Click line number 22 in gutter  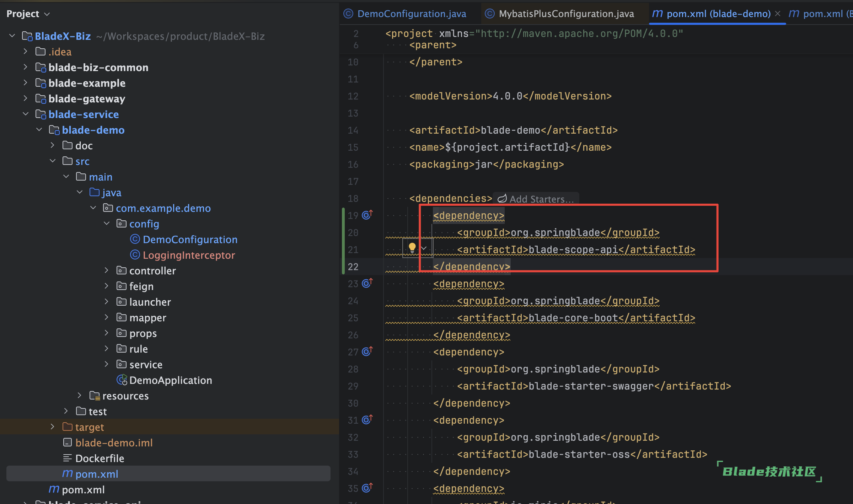(353, 267)
